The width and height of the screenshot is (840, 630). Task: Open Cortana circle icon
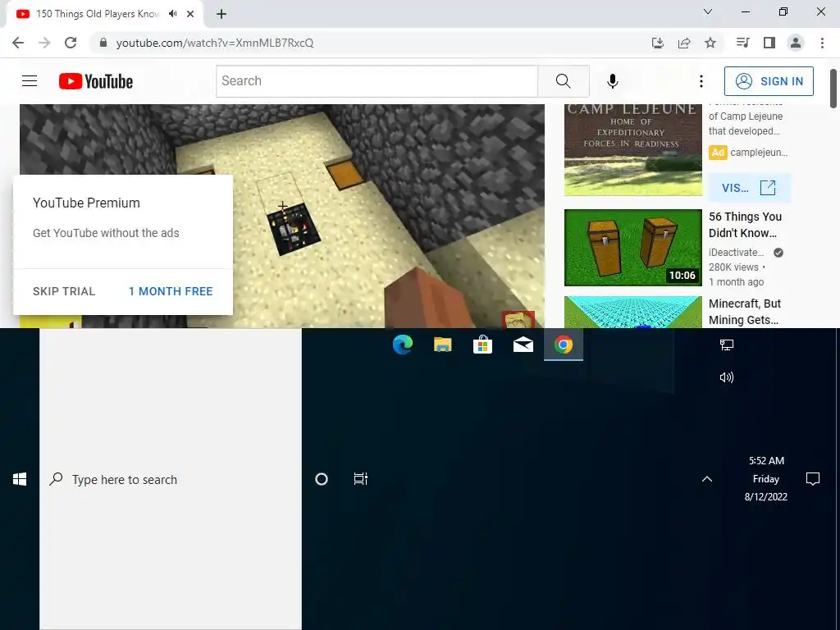pos(322,479)
